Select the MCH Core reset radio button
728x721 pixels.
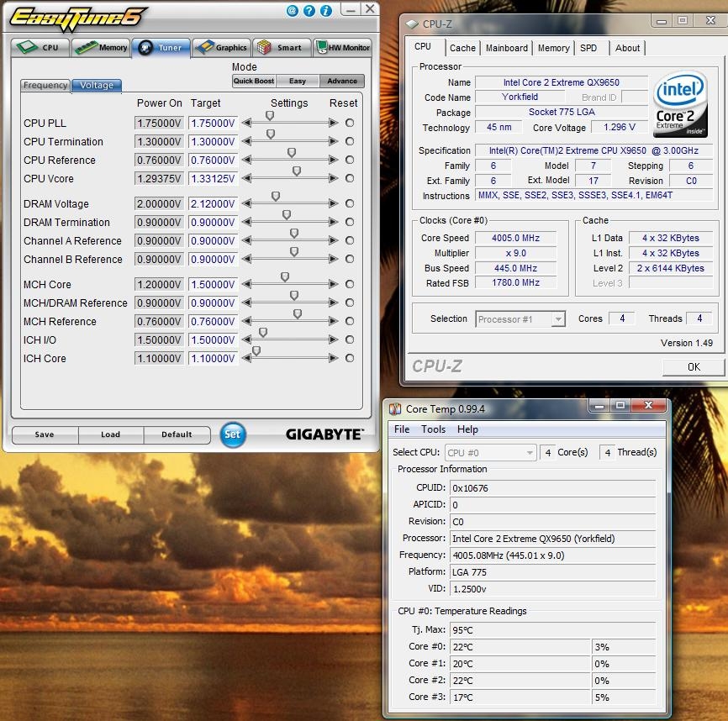pos(350,284)
